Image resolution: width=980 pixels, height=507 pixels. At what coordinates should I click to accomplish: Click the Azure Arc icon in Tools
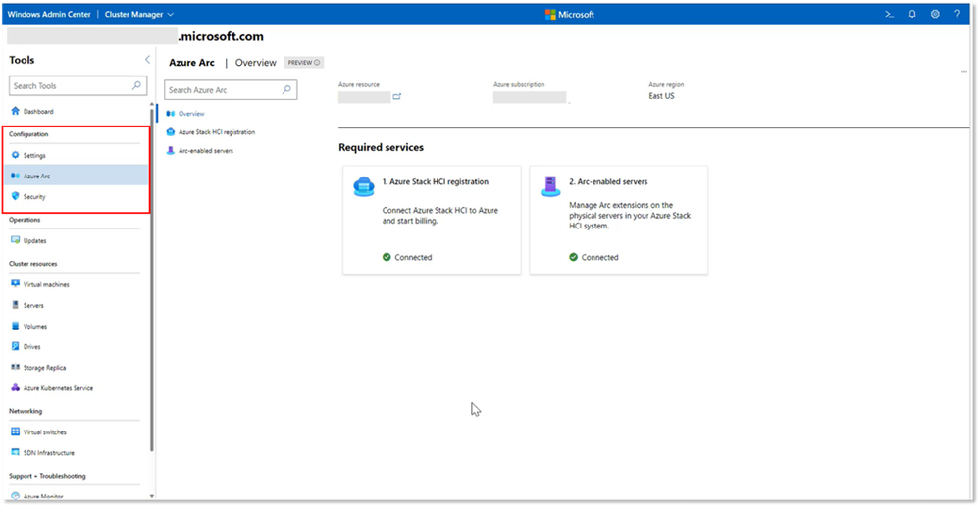(16, 176)
